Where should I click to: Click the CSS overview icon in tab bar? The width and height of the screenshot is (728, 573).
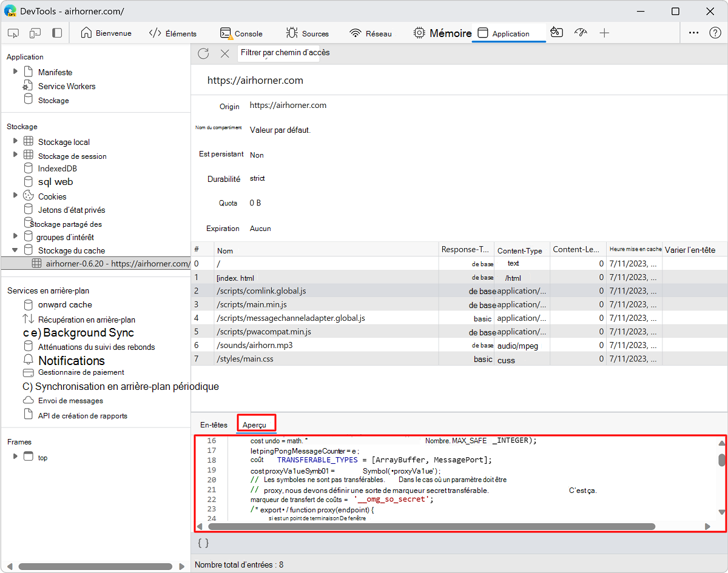click(556, 33)
